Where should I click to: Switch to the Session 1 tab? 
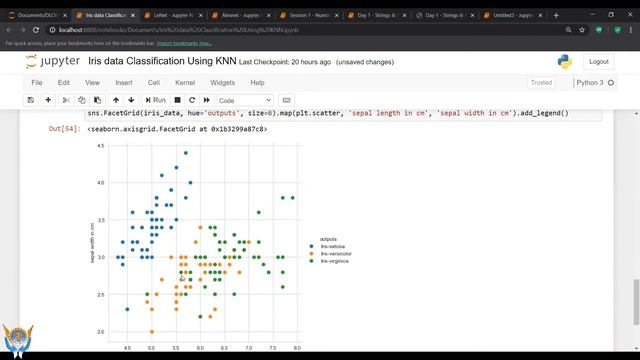tap(308, 15)
